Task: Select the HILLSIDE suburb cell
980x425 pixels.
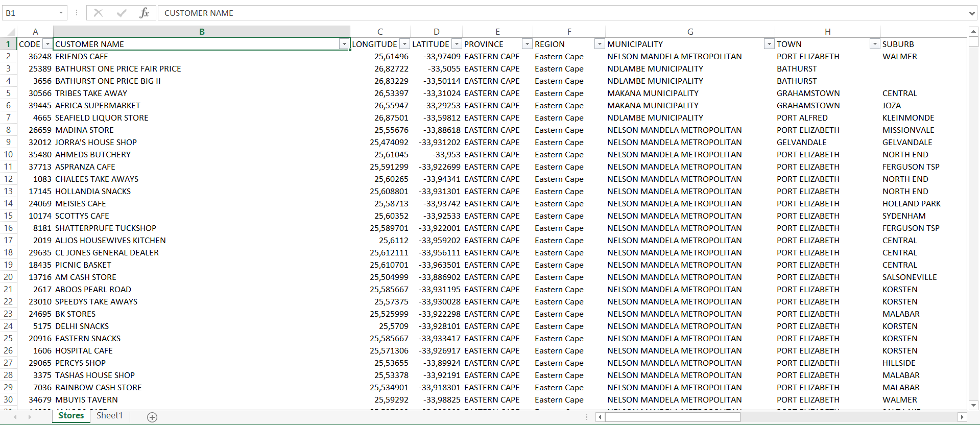Action: (924, 363)
